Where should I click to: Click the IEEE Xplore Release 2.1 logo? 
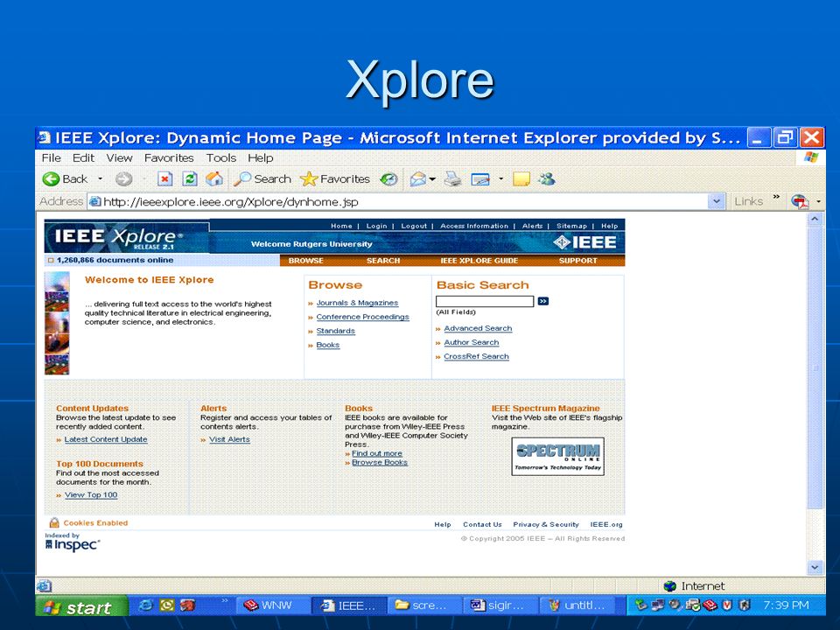point(119,238)
